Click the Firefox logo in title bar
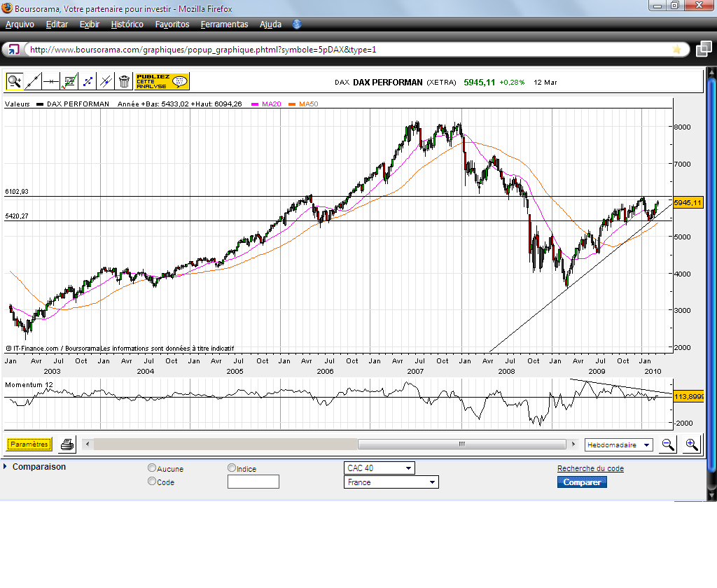The height and width of the screenshot is (588, 717). coord(7,8)
